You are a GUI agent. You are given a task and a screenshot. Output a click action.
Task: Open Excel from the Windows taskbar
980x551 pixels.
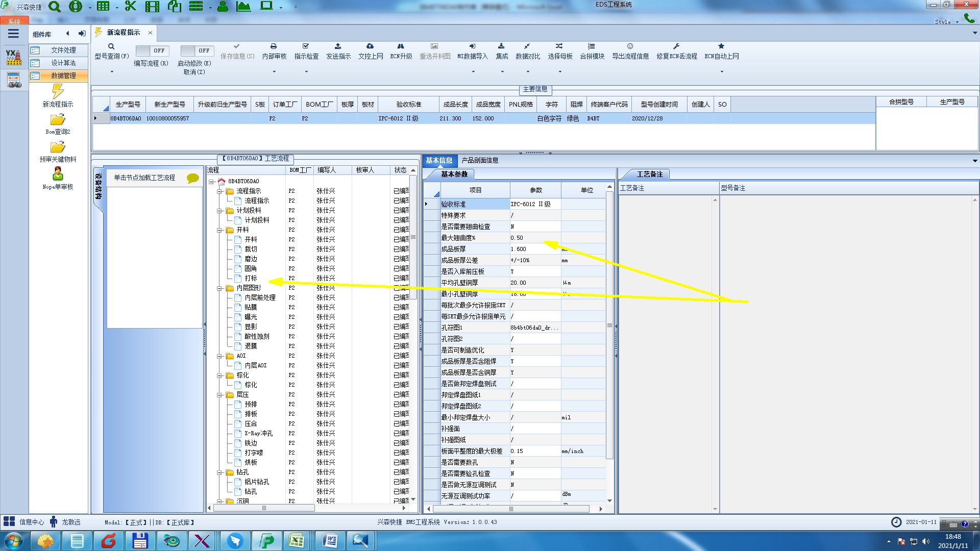coord(297,540)
